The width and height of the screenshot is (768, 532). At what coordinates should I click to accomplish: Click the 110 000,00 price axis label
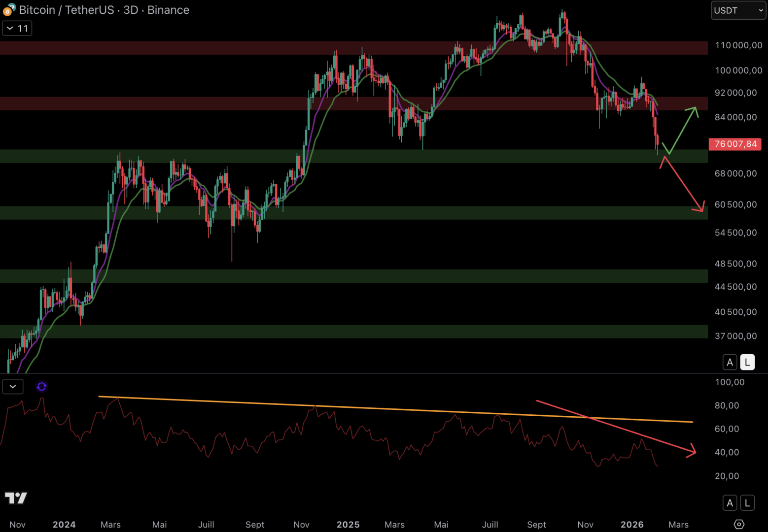pos(738,45)
